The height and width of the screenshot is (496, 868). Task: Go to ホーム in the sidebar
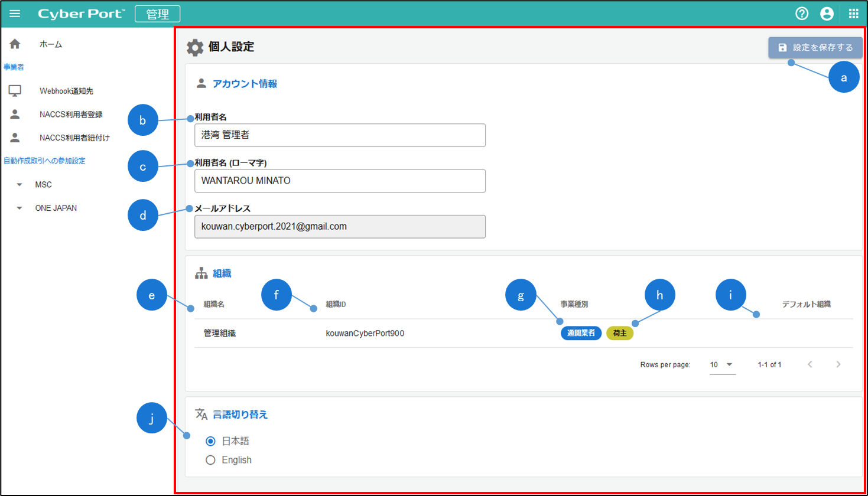51,44
